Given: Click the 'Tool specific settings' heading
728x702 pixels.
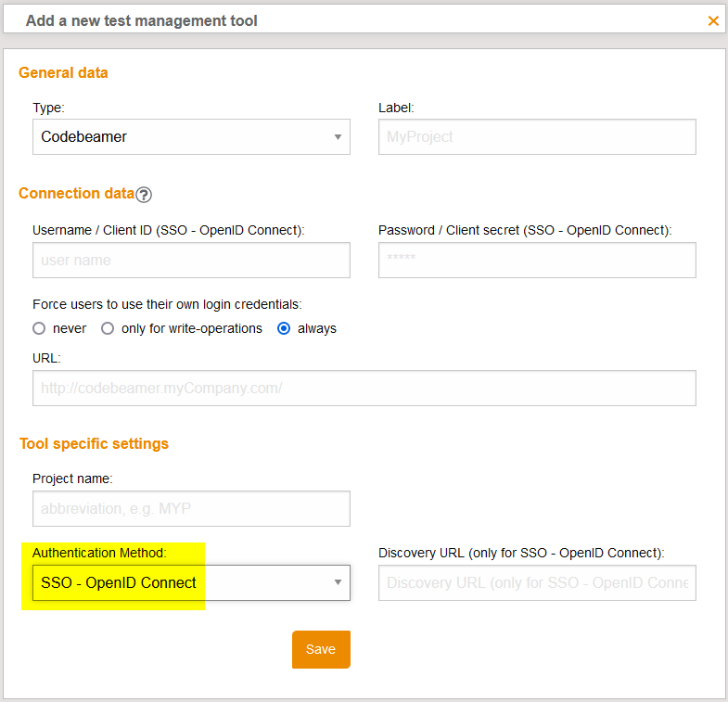Looking at the screenshot, I should click(x=94, y=444).
